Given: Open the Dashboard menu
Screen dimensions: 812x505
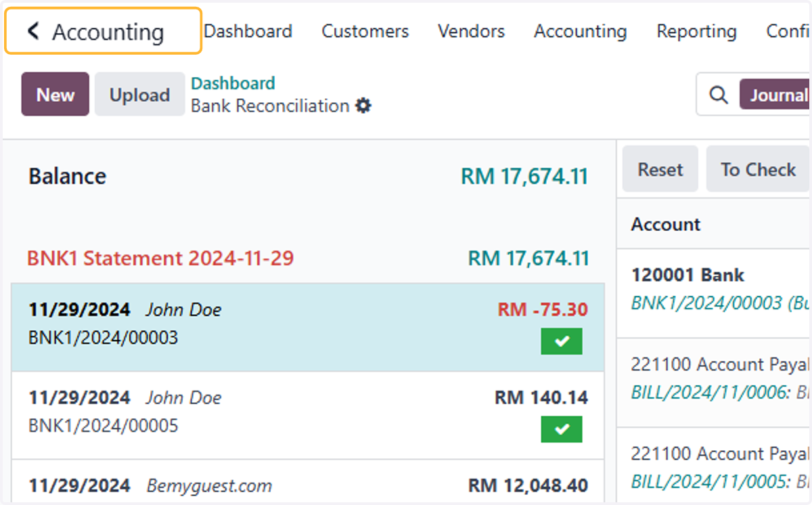Looking at the screenshot, I should point(248,31).
